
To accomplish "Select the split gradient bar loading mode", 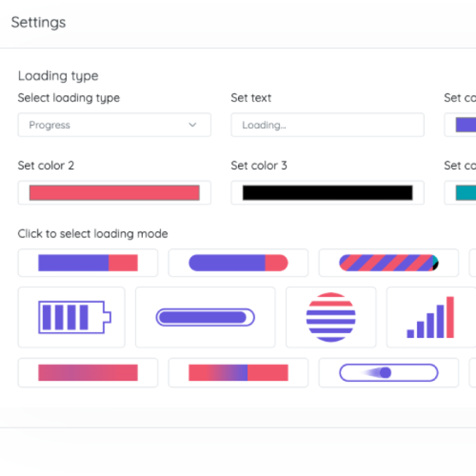I will point(238,373).
